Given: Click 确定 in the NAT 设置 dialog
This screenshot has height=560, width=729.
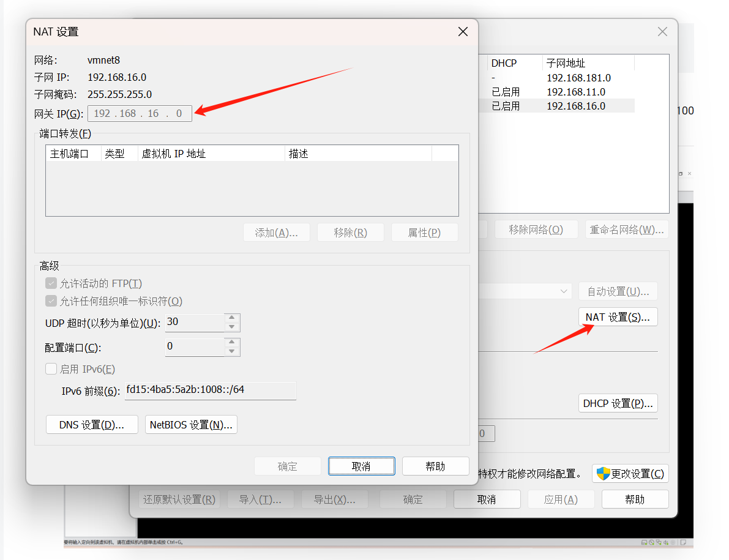Looking at the screenshot, I should coord(287,466).
